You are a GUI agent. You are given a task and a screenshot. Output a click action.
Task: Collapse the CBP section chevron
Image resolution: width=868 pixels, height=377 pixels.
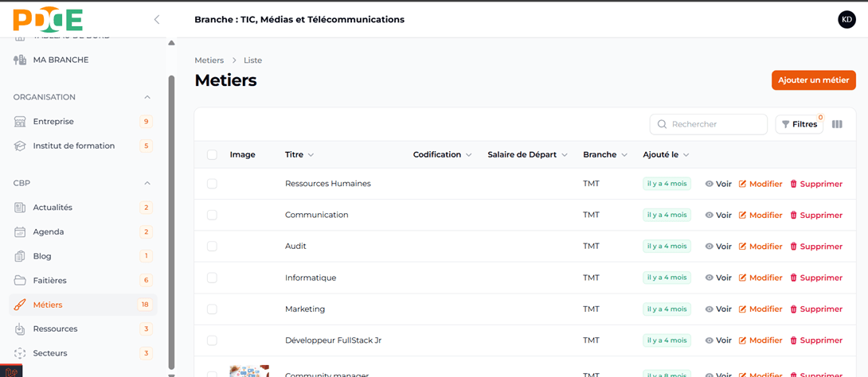tap(147, 183)
